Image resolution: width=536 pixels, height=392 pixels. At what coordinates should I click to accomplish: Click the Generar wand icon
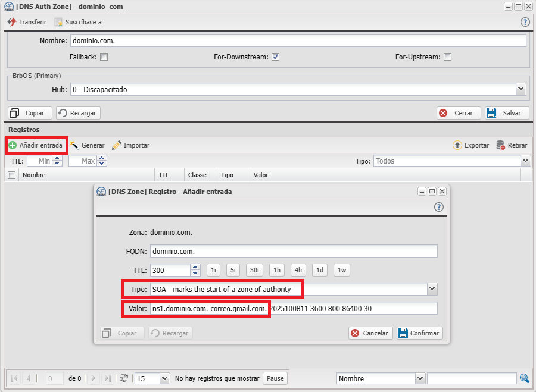(x=75, y=145)
